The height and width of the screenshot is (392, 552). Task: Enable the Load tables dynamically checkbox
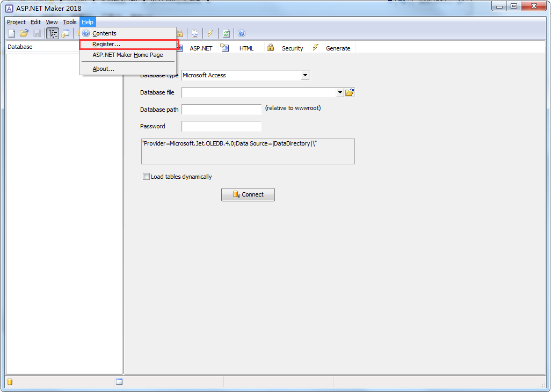(x=146, y=177)
